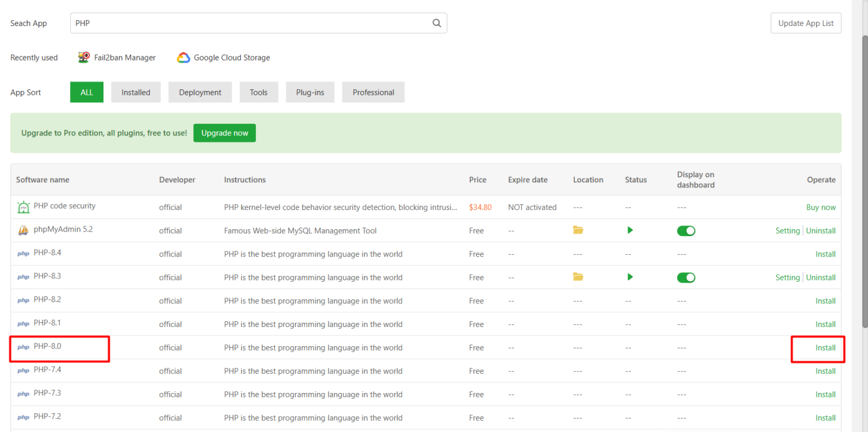Open Setting for PHP-8.3
This screenshot has height=432, width=868.
tap(787, 277)
